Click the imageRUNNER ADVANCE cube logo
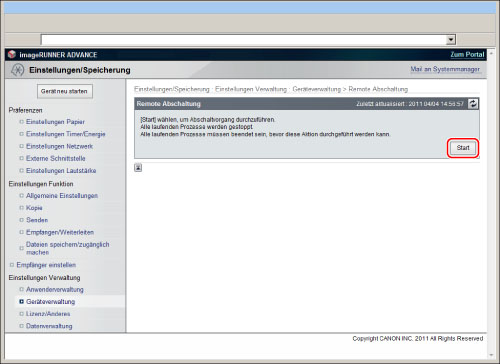Screen dimensions: 500x364 click(x=12, y=54)
